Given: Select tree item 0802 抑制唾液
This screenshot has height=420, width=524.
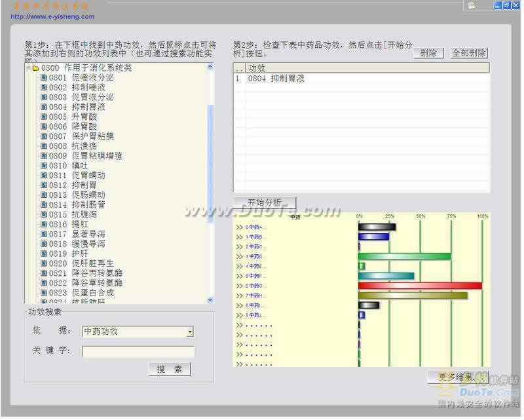Looking at the screenshot, I should click(x=77, y=88).
